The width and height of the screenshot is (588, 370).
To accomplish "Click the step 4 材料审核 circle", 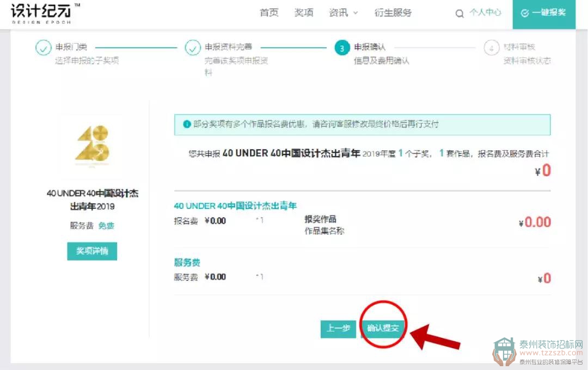I will pyautogui.click(x=491, y=47).
